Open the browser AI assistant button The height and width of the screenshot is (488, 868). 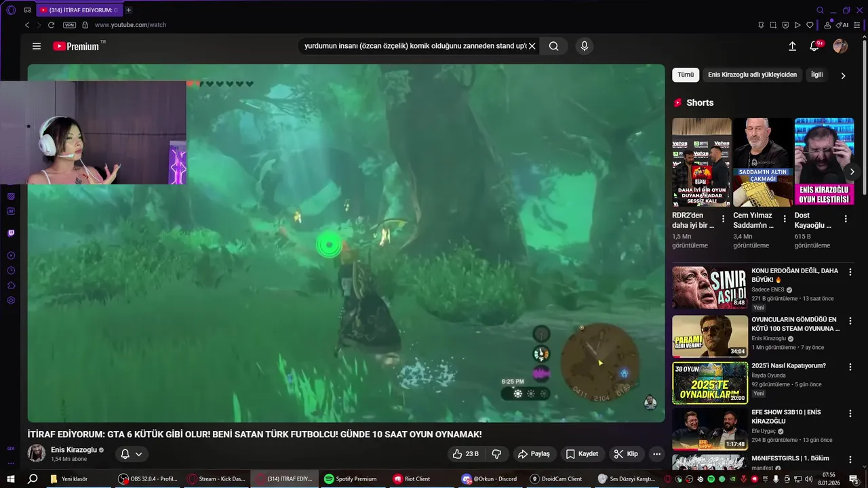tap(842, 25)
